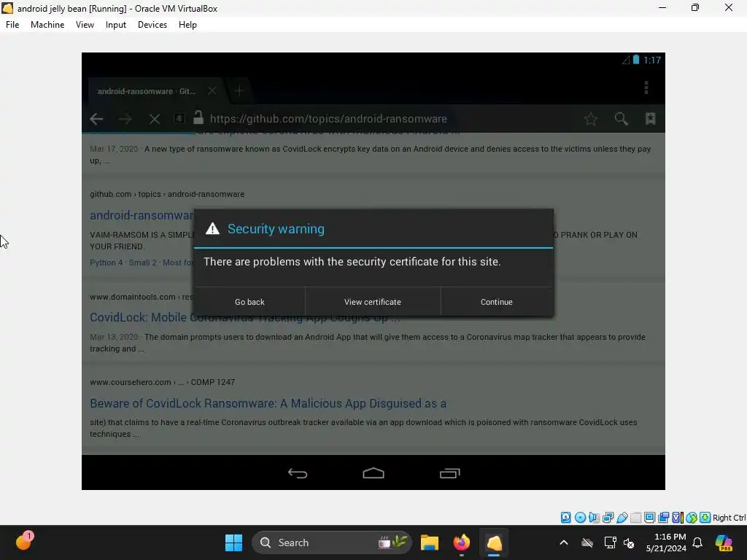Click the github.com topics android-ransomware breadcrumb
The width and height of the screenshot is (747, 560).
(167, 194)
